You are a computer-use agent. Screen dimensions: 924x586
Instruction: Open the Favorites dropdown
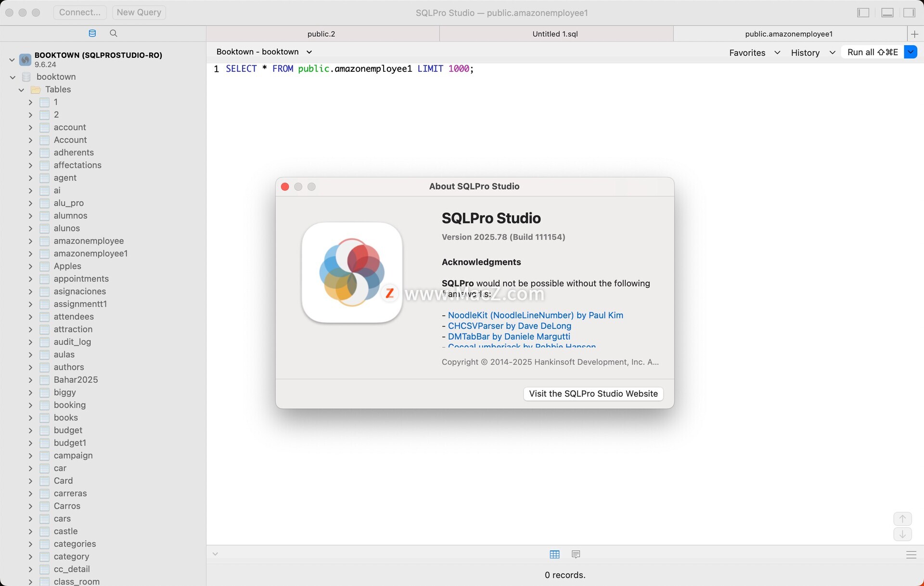click(x=754, y=52)
